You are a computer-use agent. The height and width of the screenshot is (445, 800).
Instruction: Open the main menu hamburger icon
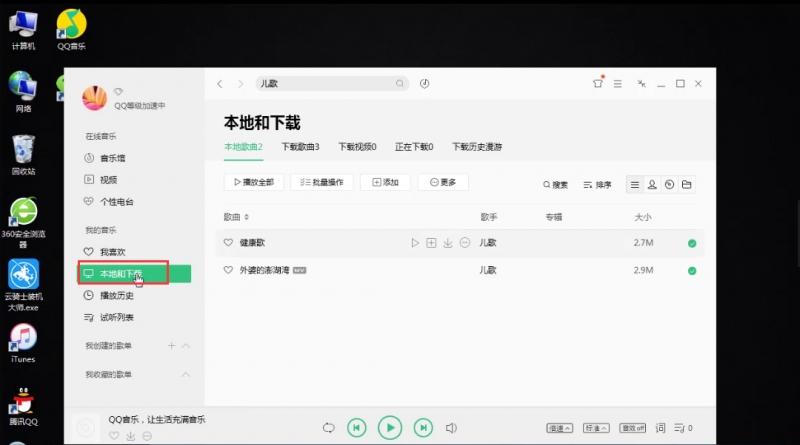(617, 84)
